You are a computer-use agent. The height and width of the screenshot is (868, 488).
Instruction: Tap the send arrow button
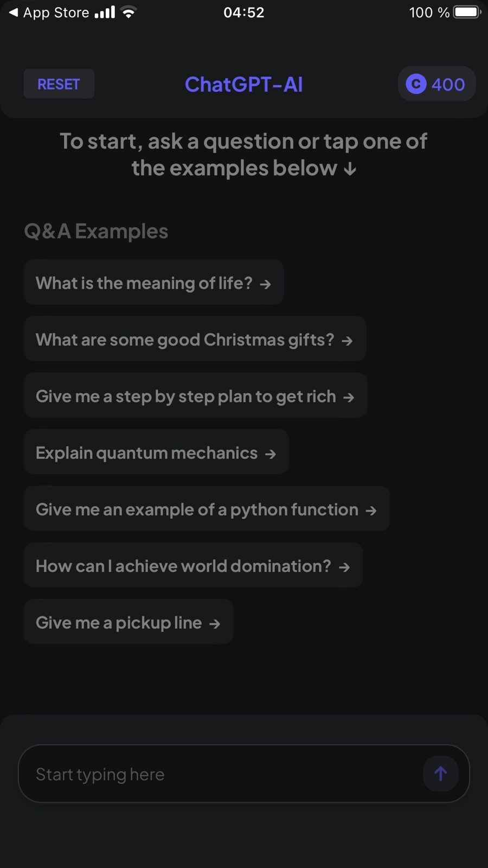[x=440, y=774]
